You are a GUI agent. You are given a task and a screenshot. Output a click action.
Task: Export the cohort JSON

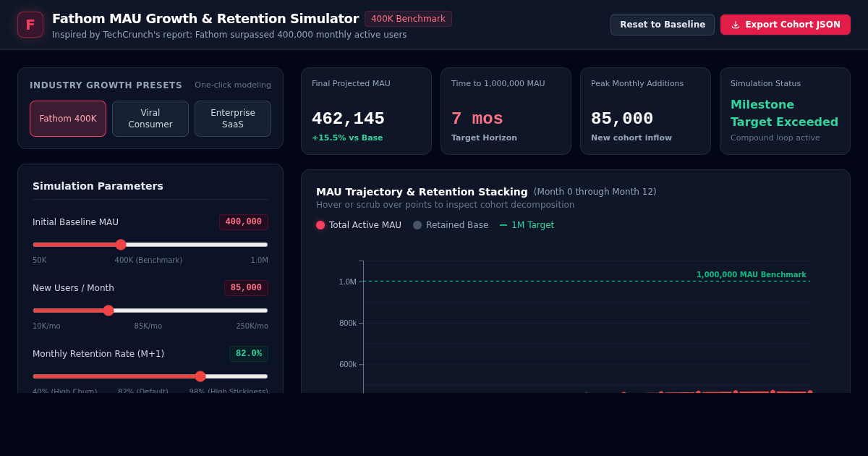pos(786,25)
